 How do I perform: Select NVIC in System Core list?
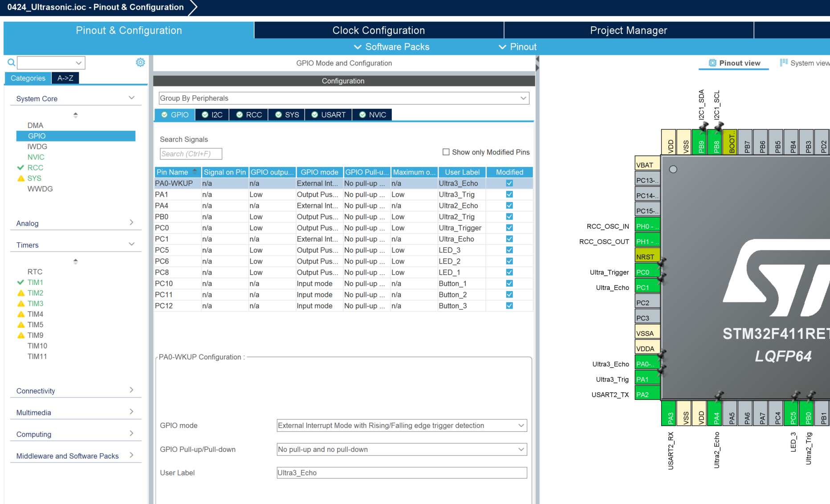pos(36,157)
